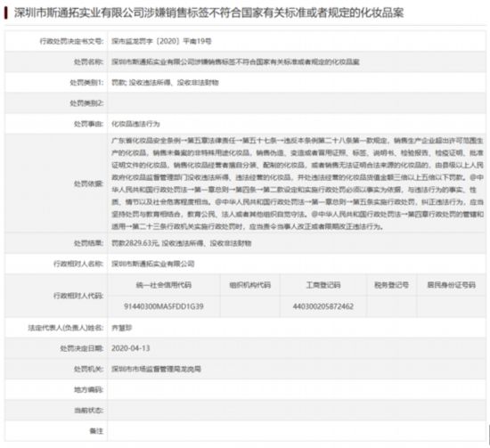Click the page title about 深圳市斯通拓实业有限公司 case
The height and width of the screenshot is (448, 490).
pos(208,12)
